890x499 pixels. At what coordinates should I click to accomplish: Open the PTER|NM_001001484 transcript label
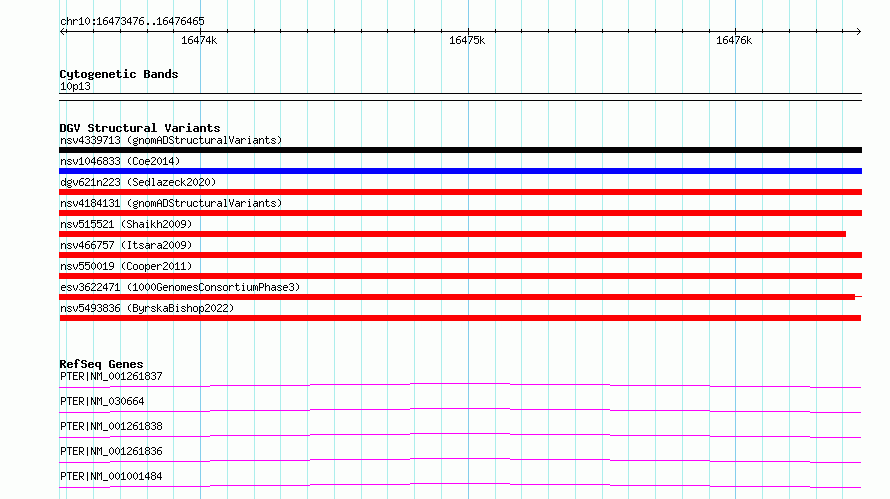tap(111, 476)
